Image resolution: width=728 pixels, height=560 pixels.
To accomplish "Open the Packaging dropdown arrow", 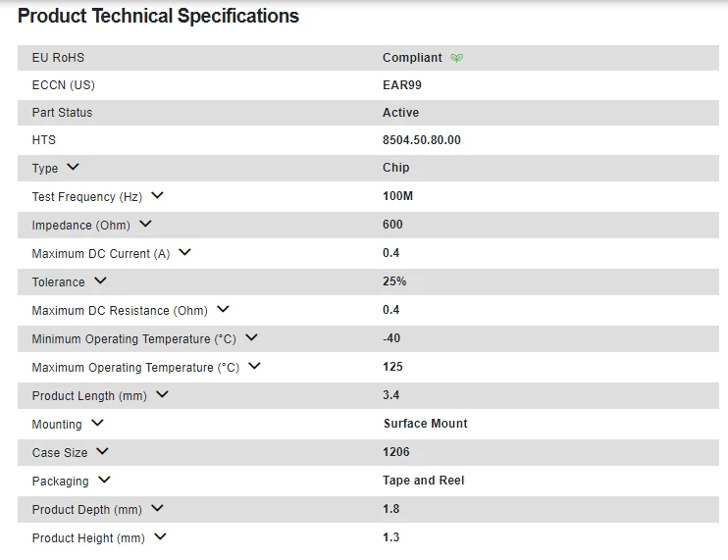I will 104,481.
